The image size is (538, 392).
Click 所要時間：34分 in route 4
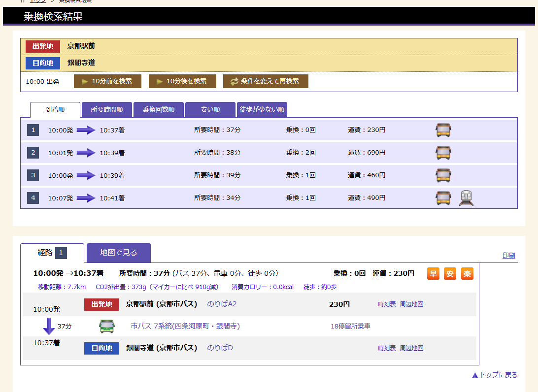217,198
